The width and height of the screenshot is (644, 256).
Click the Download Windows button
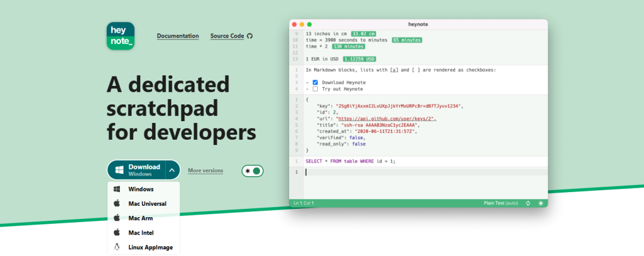[137, 169]
